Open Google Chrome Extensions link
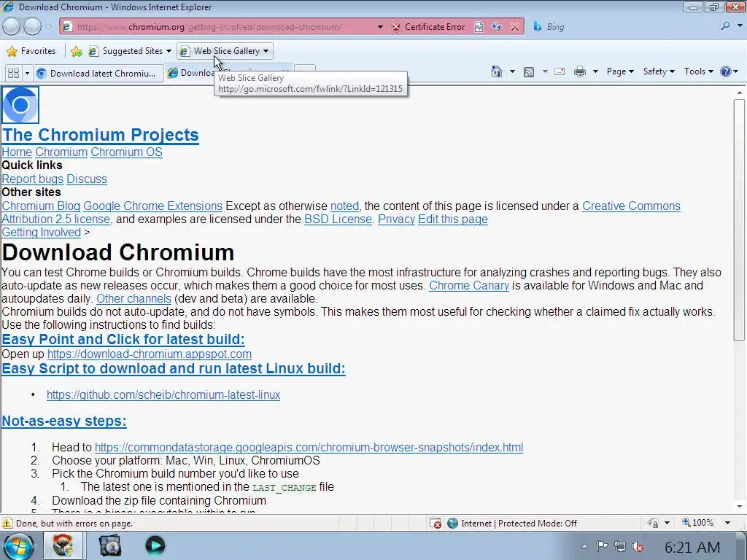Image resolution: width=747 pixels, height=560 pixels. pyautogui.click(x=153, y=206)
